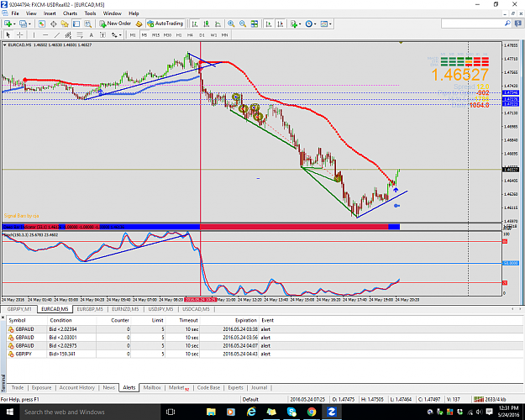The width and height of the screenshot is (525, 420).
Task: Toggle the Terminal panel icon
Action: click(76, 24)
